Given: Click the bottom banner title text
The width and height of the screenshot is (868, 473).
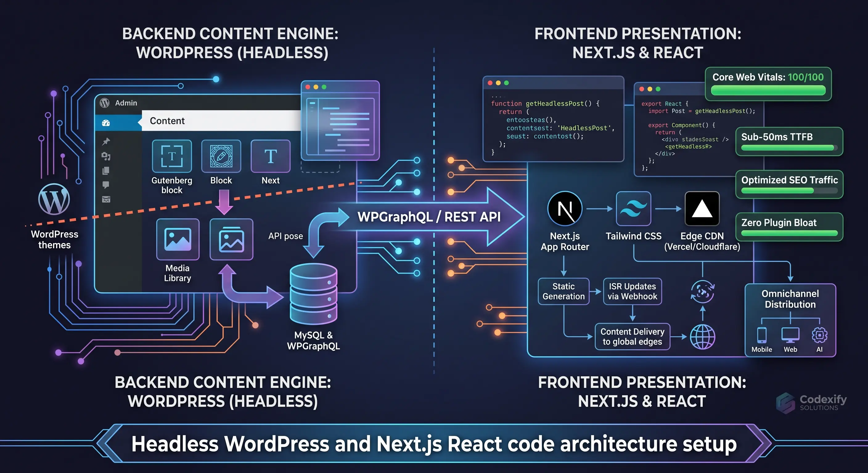Looking at the screenshot, I should coord(434,444).
